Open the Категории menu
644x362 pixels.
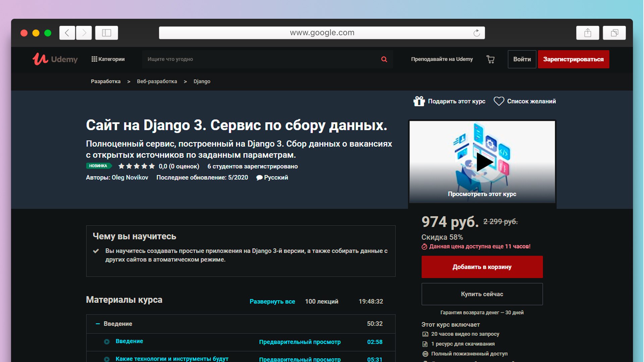pyautogui.click(x=108, y=59)
